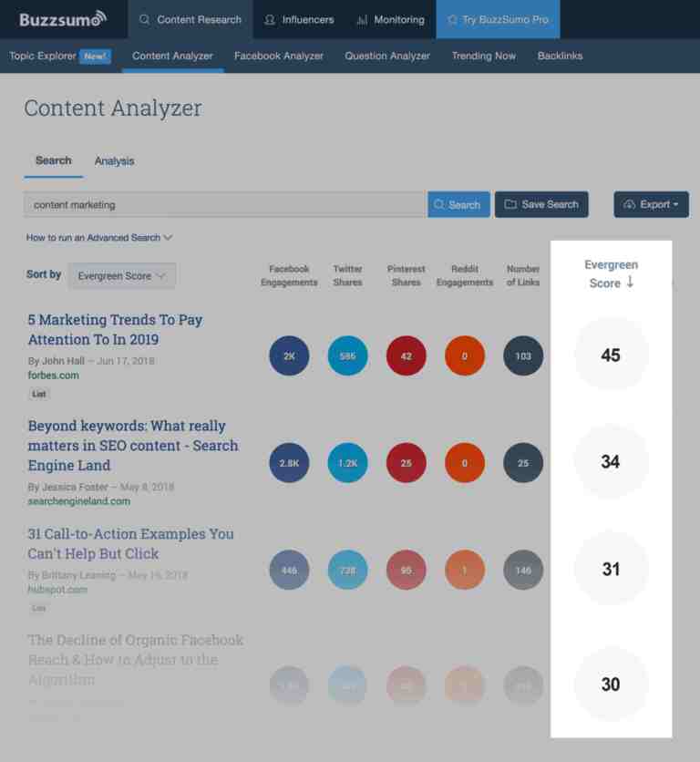Open the Facebook Analyzer tab

point(279,56)
